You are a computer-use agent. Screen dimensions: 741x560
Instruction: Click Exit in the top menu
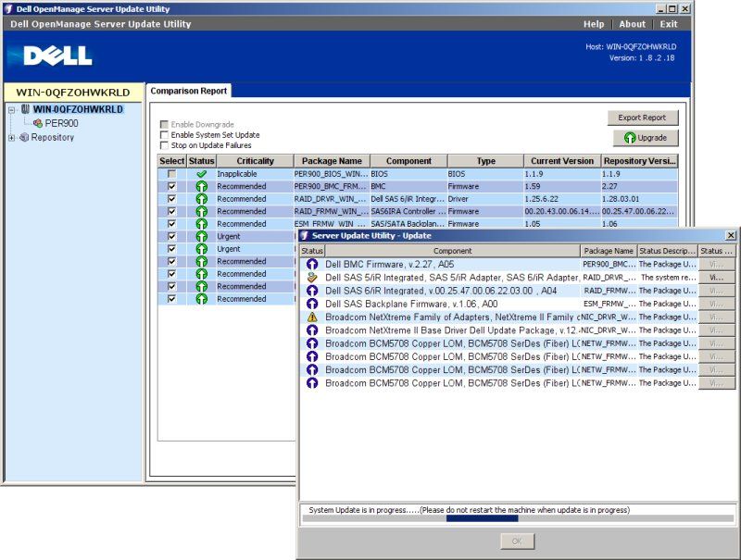pyautogui.click(x=669, y=24)
